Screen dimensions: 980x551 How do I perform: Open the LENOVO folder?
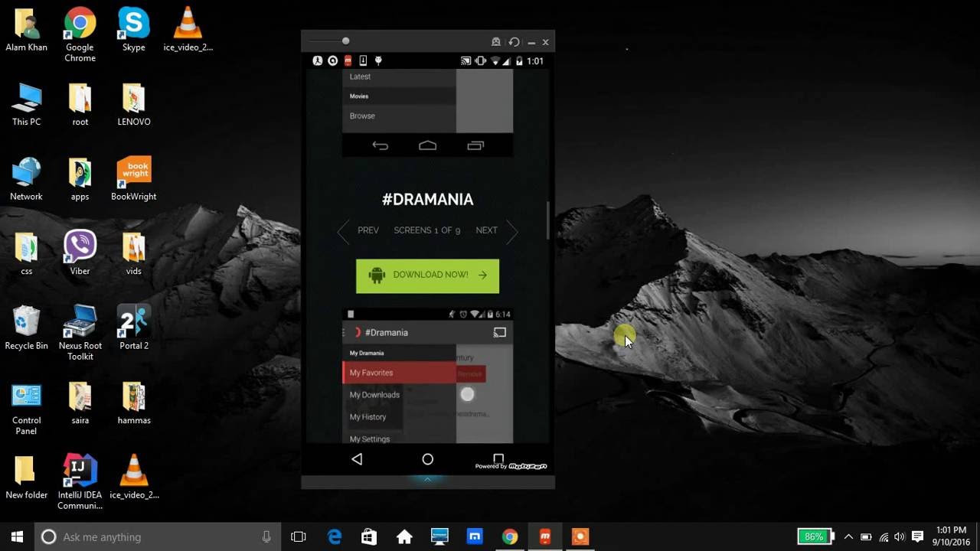134,105
